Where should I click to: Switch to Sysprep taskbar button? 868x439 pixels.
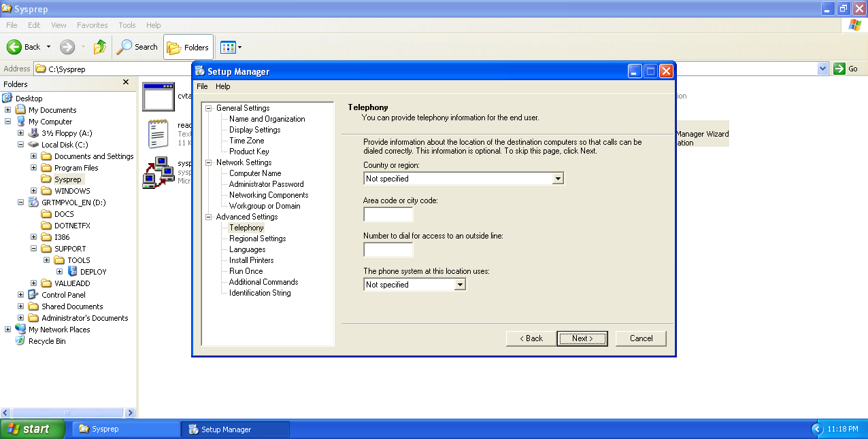tap(126, 429)
